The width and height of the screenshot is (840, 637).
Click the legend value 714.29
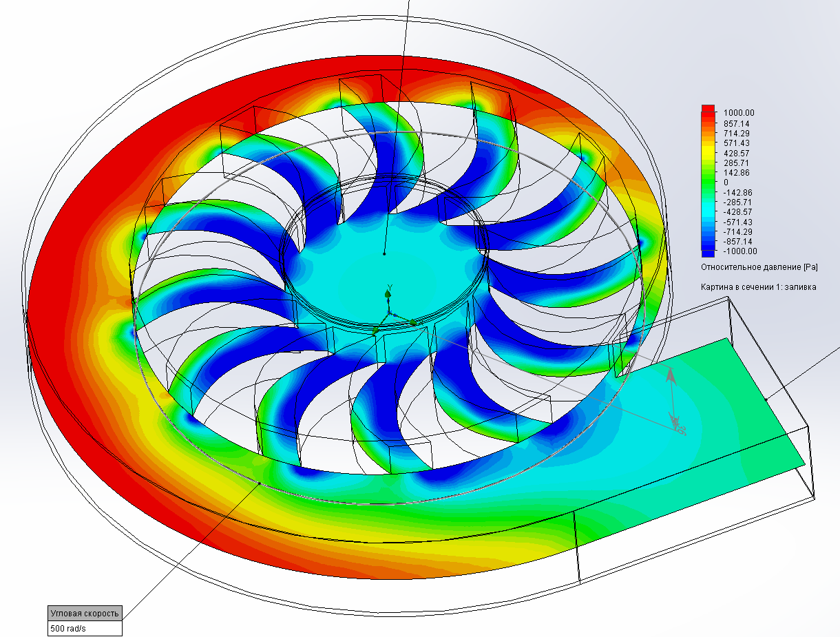[735, 133]
